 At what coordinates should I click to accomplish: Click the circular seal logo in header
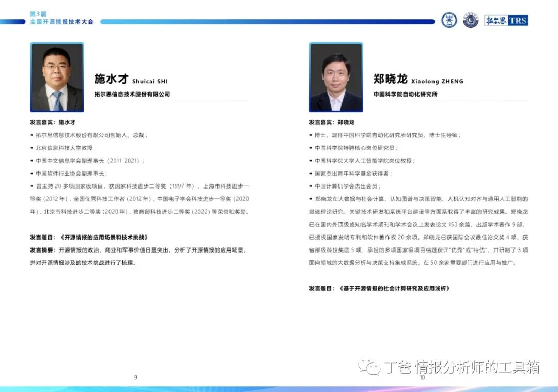tap(449, 20)
